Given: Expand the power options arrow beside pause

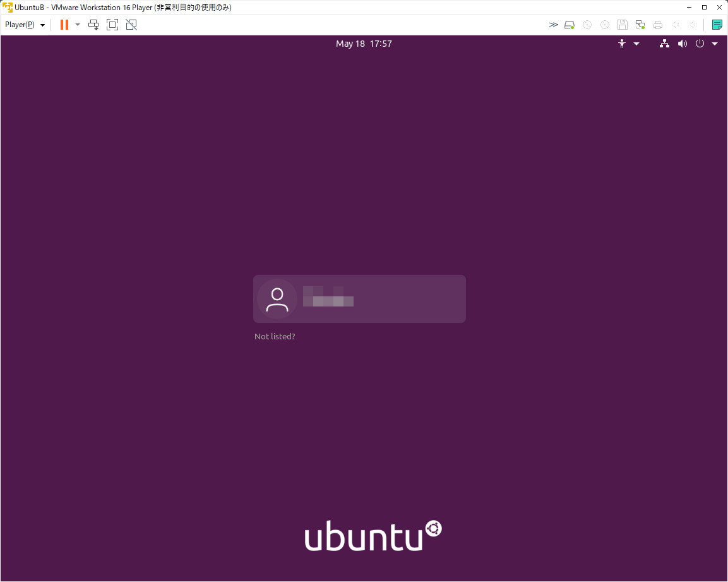Looking at the screenshot, I should coord(78,25).
